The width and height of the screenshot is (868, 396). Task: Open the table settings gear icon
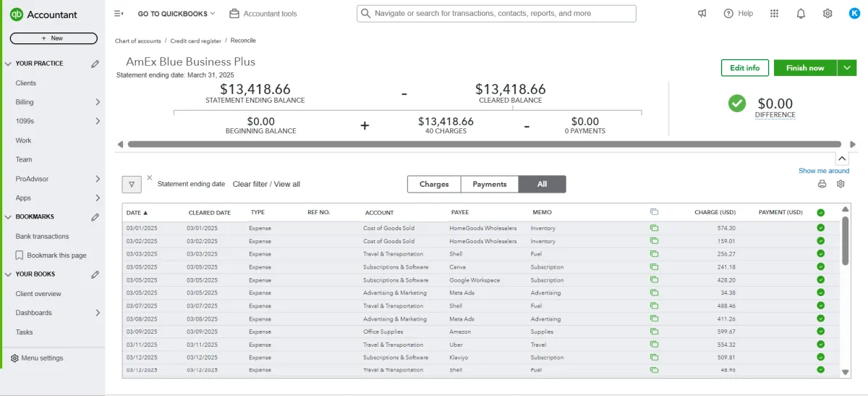click(841, 184)
